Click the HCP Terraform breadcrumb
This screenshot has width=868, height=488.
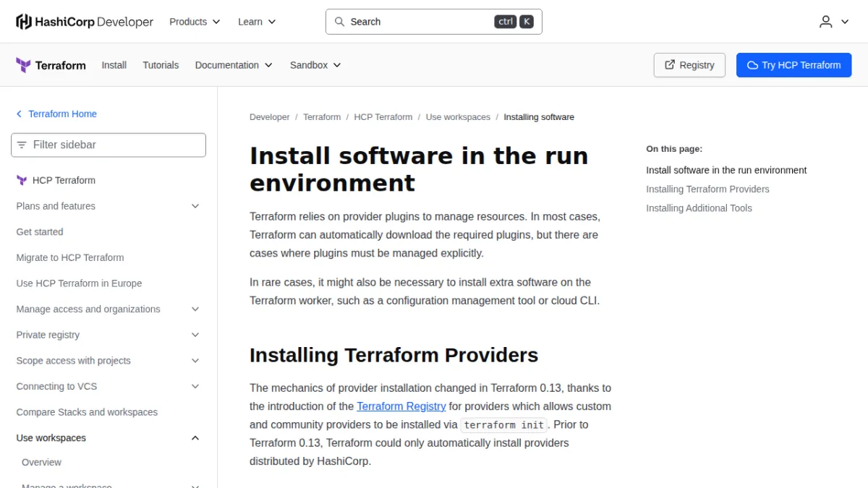pyautogui.click(x=383, y=117)
